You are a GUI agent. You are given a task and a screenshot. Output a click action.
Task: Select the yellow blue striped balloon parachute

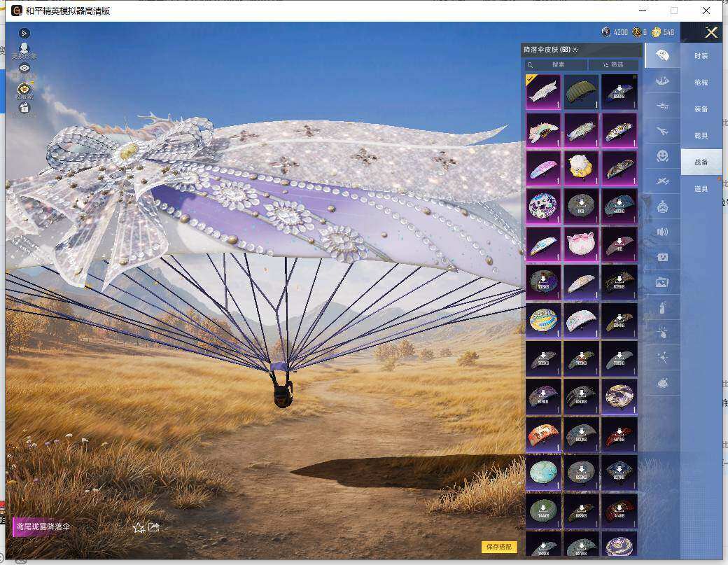[x=543, y=320]
